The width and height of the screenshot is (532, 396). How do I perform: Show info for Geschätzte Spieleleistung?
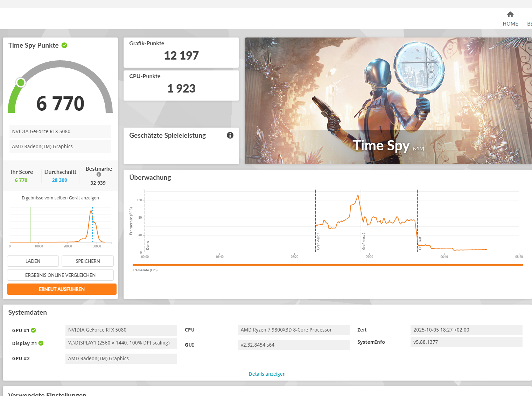[230, 135]
